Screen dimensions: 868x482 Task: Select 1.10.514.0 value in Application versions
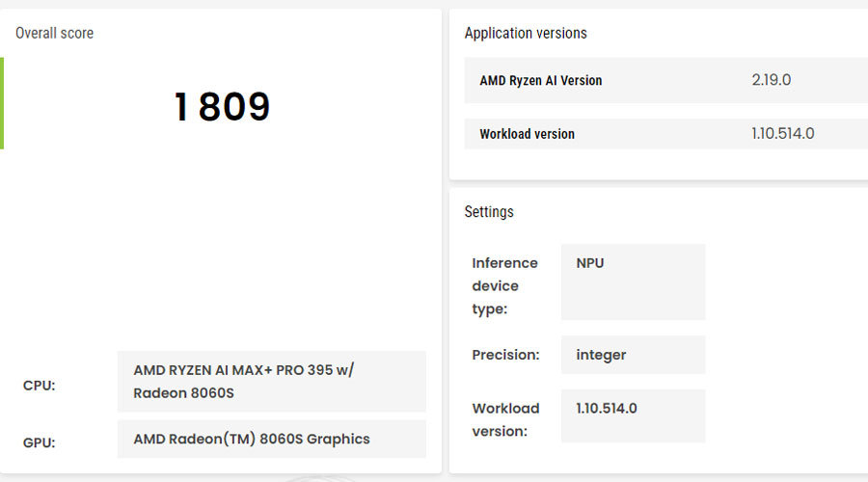click(783, 134)
